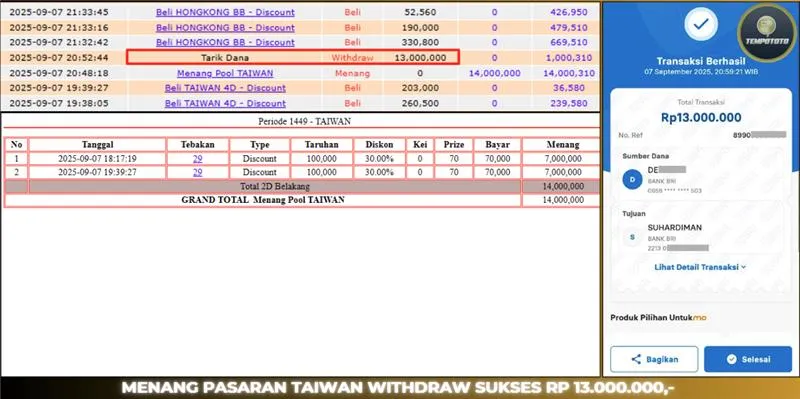Click the Diskon column header
Image resolution: width=800 pixels, height=399 pixels.
pos(379,145)
